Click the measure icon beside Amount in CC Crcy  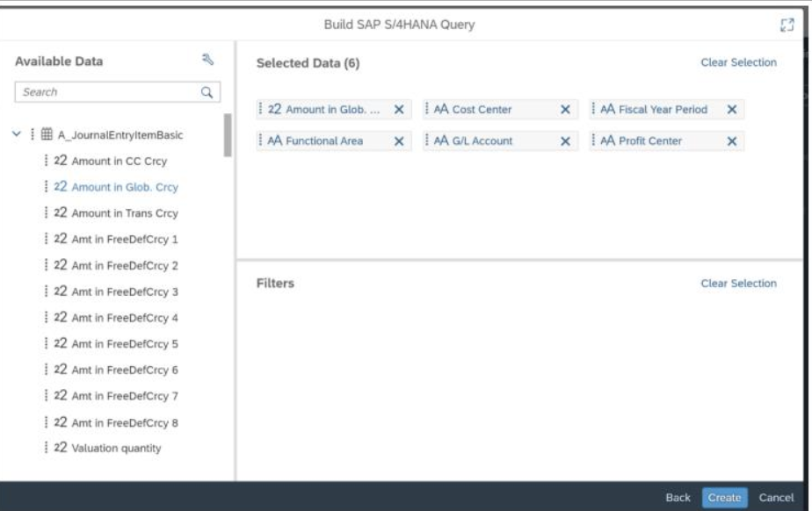pyautogui.click(x=61, y=161)
